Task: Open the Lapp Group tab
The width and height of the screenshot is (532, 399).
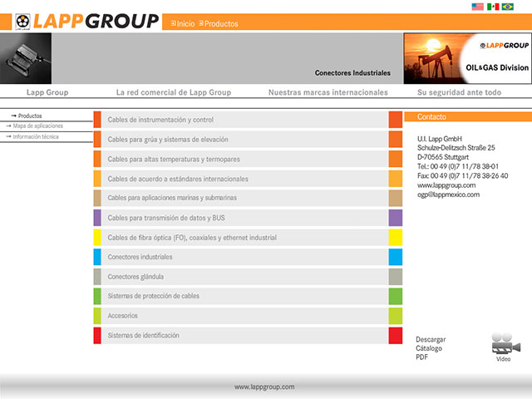Action: (47, 92)
